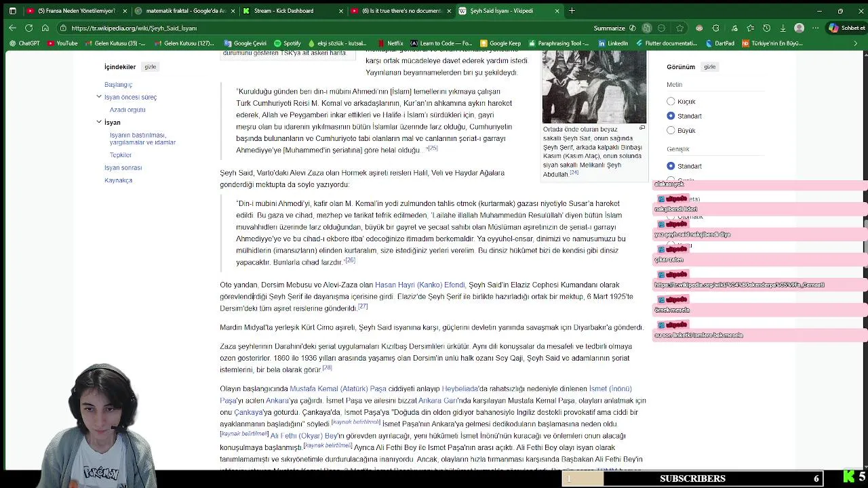The width and height of the screenshot is (868, 488).
Task: Close the Kick Dashboard tab
Action: [x=341, y=11]
